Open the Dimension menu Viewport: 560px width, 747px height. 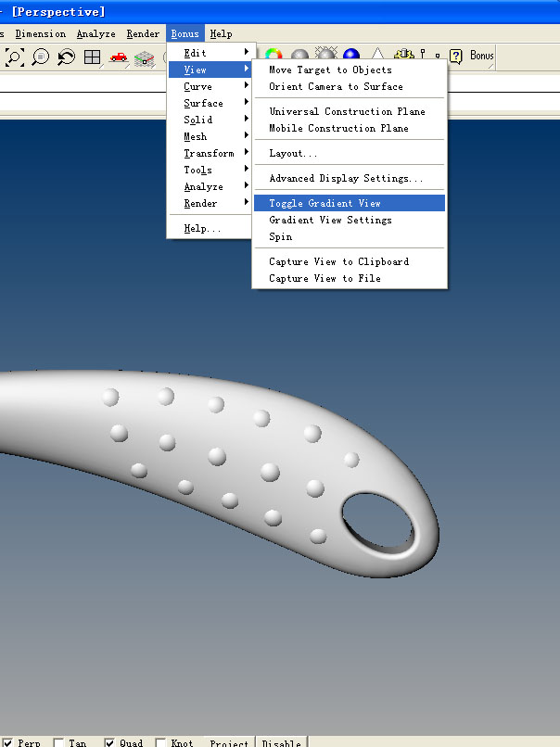pos(41,33)
